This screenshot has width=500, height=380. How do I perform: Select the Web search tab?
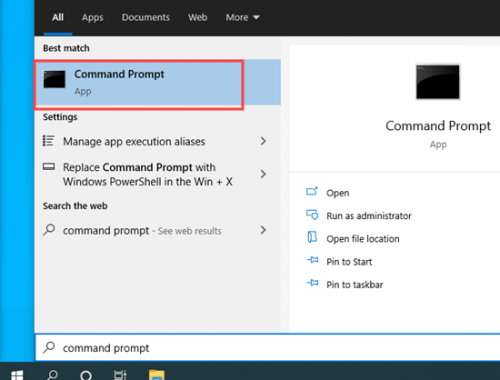click(197, 17)
